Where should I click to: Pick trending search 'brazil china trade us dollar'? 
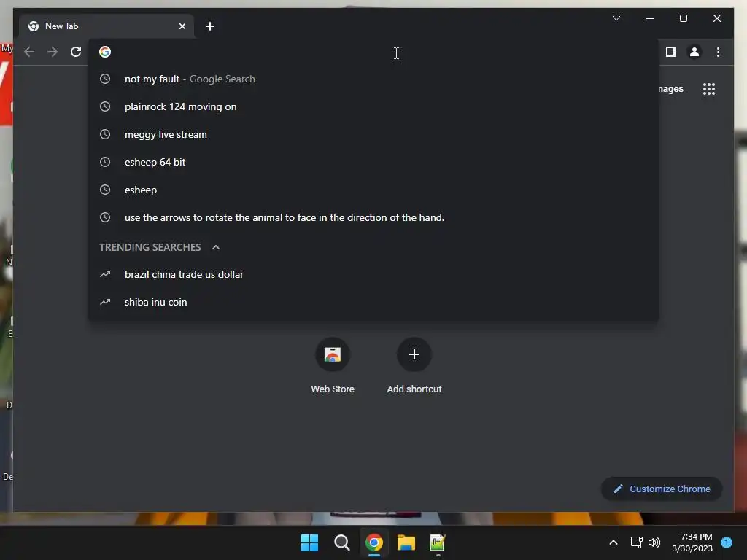coord(373,274)
